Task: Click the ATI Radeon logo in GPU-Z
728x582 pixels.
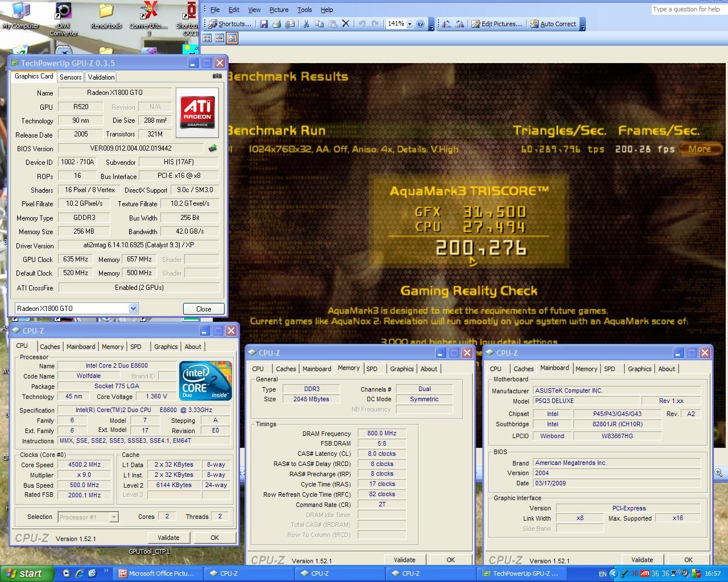Action: [197, 113]
